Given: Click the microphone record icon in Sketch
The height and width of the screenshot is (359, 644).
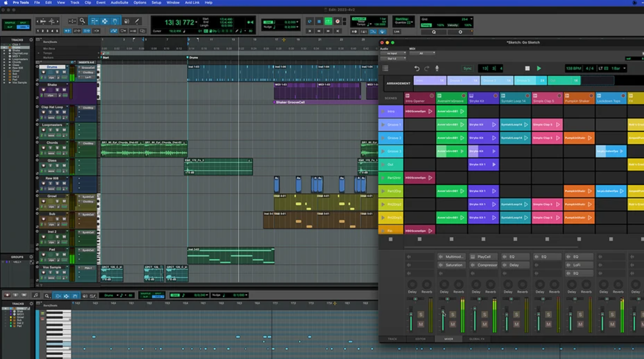Looking at the screenshot, I should pyautogui.click(x=437, y=68).
